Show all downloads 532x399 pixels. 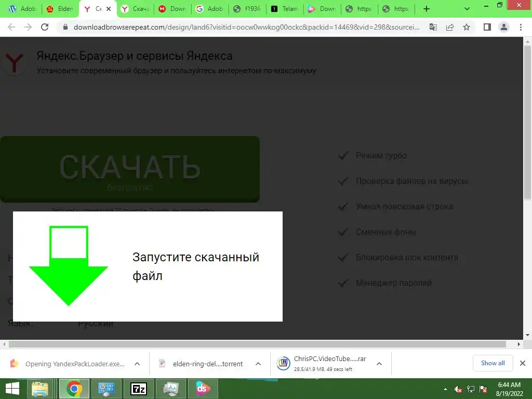493,363
